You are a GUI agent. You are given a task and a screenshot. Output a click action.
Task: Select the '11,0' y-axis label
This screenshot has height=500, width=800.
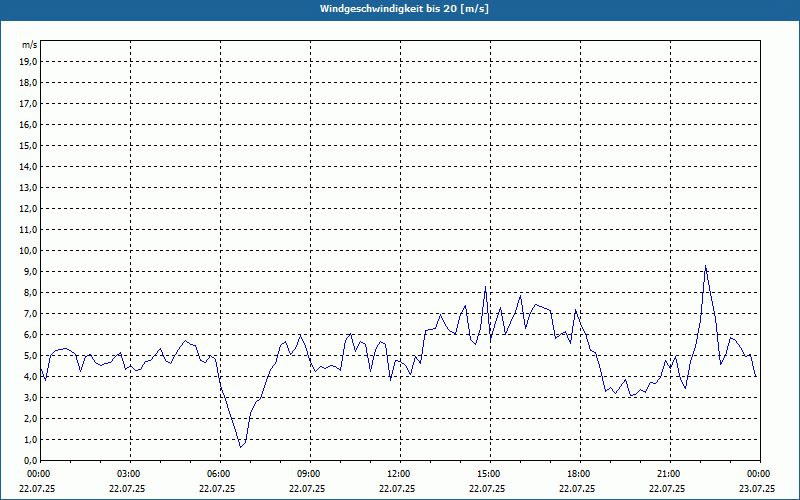(x=29, y=230)
